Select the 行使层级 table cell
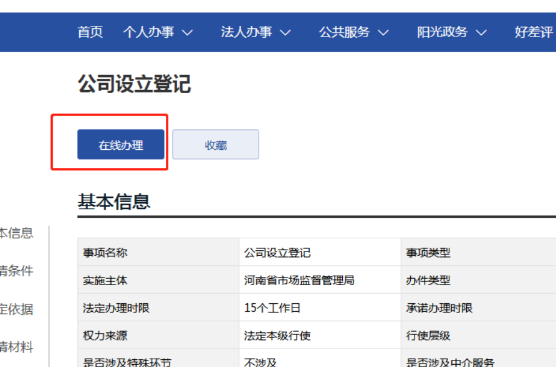Screen dimensions: 556x367 click(x=479, y=335)
